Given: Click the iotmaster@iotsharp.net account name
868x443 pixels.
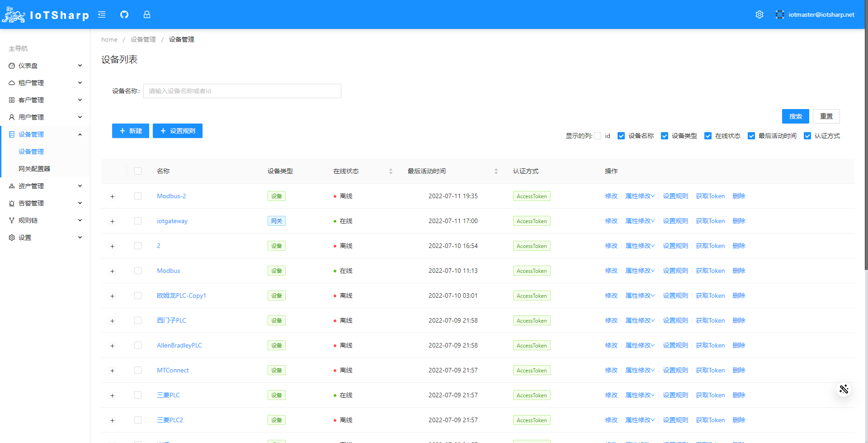Looking at the screenshot, I should click(x=821, y=14).
